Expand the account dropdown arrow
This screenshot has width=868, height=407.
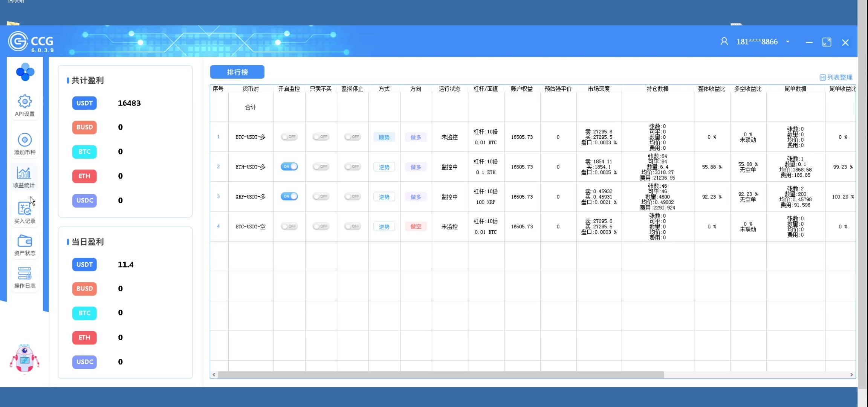[788, 41]
